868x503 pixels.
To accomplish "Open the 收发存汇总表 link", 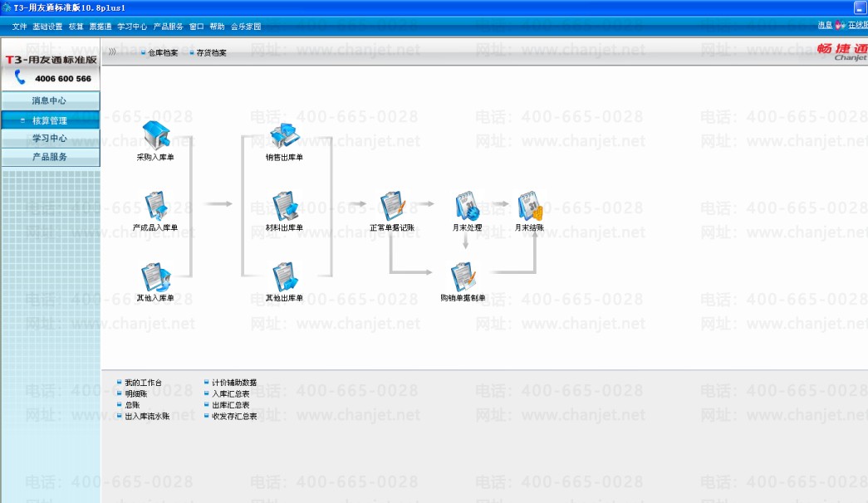I will (234, 416).
